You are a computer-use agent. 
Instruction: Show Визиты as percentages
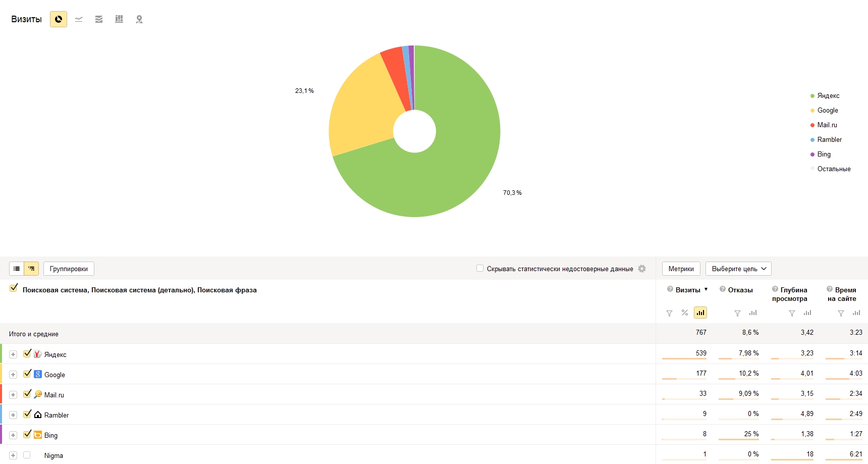coord(685,313)
